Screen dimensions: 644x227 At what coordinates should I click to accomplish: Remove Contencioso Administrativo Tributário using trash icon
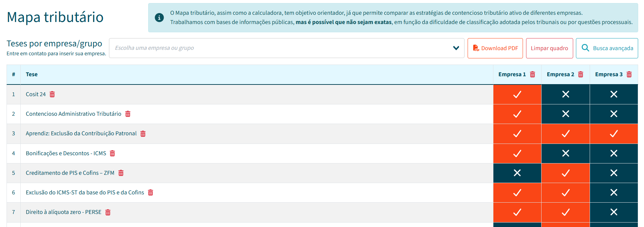coord(128,114)
